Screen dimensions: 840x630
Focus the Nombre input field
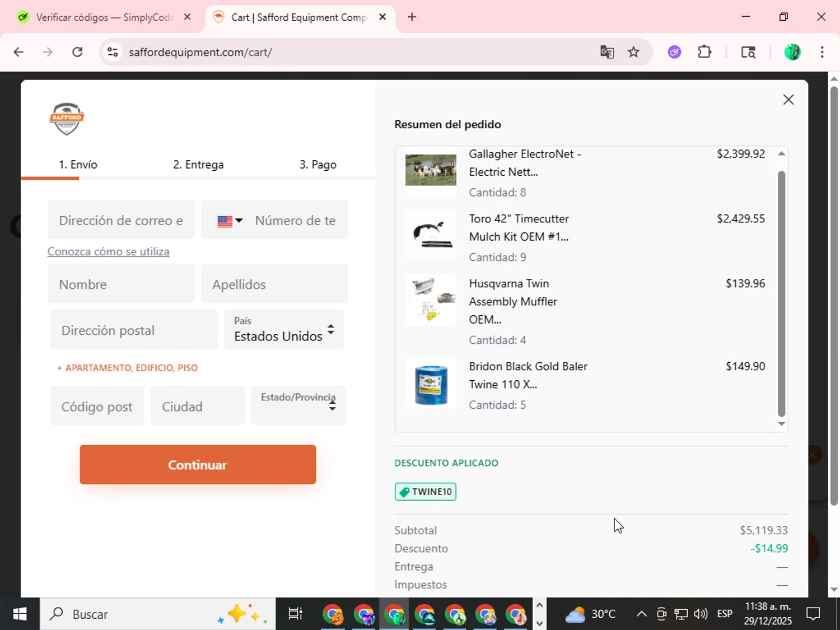click(x=121, y=284)
